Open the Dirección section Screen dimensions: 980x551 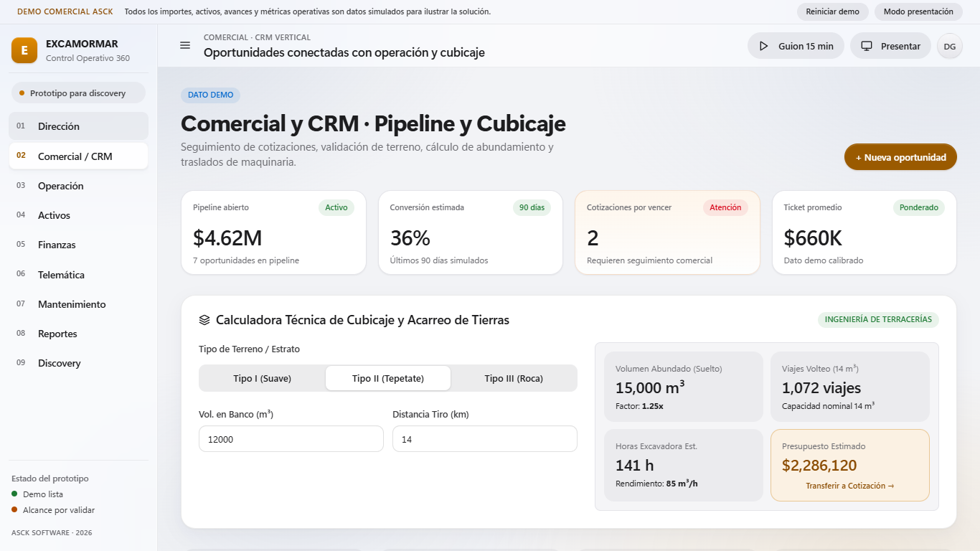pos(79,126)
